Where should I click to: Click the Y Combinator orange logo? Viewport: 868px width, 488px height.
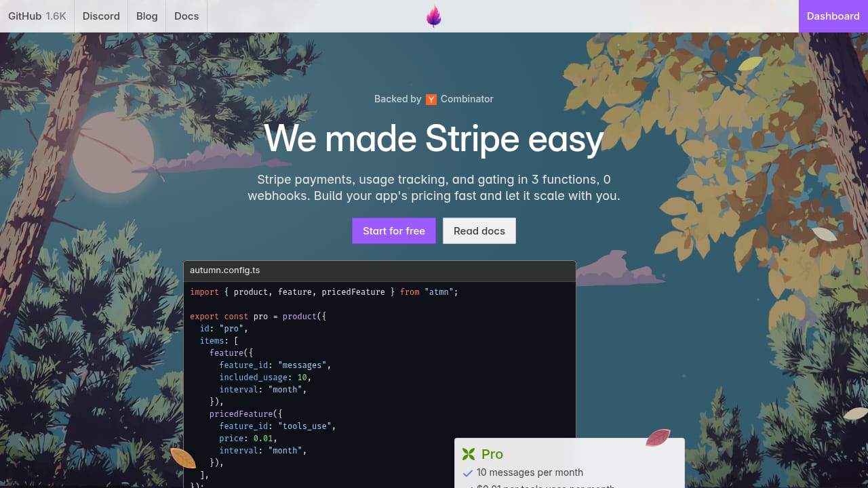[x=431, y=100]
